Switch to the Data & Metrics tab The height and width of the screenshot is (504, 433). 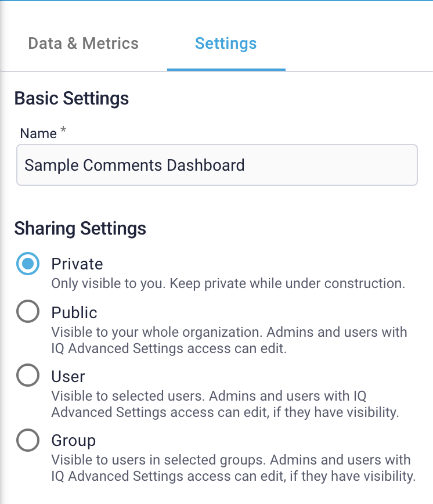pos(83,44)
